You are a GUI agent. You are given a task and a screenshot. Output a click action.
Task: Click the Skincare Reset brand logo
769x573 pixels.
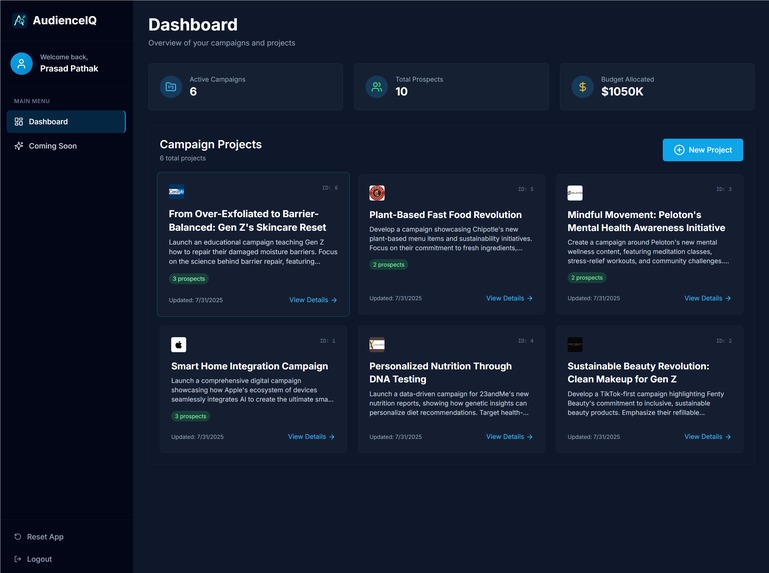point(177,192)
